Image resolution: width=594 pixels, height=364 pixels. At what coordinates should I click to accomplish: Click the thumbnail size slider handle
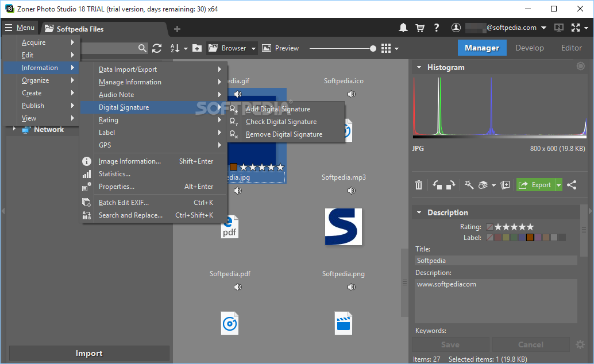pos(373,48)
